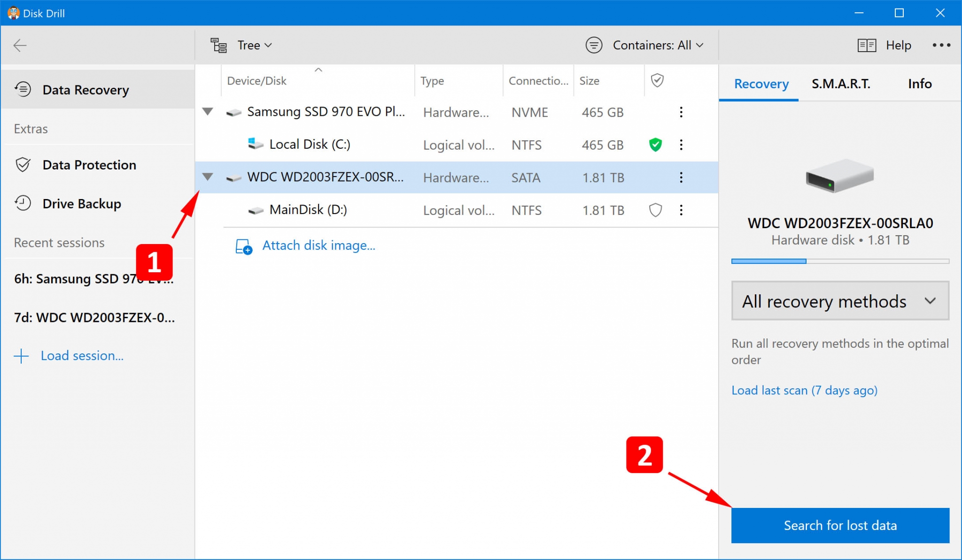
Task: Close the Disk Drill window
Action: (x=940, y=13)
